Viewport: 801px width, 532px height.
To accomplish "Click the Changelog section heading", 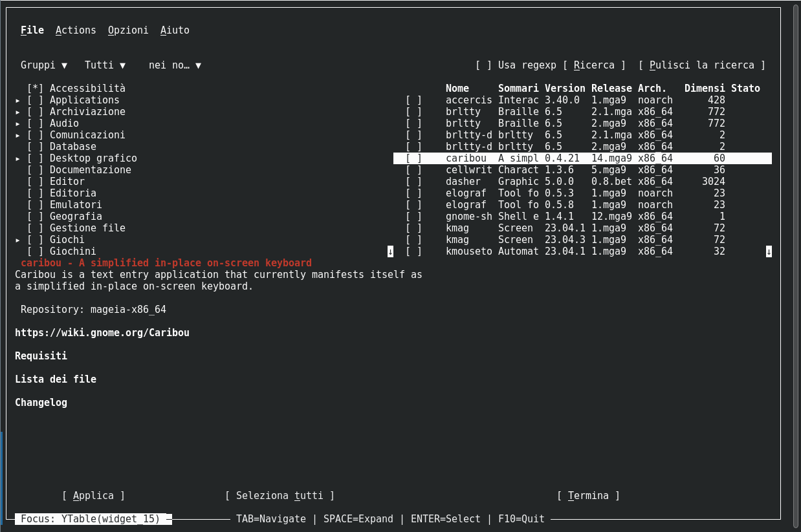I will tap(41, 403).
